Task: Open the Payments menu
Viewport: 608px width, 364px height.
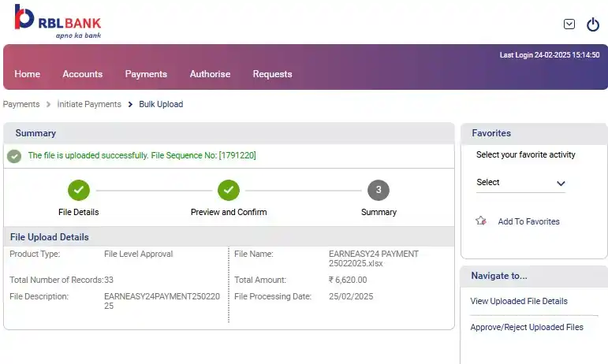Action: point(146,74)
